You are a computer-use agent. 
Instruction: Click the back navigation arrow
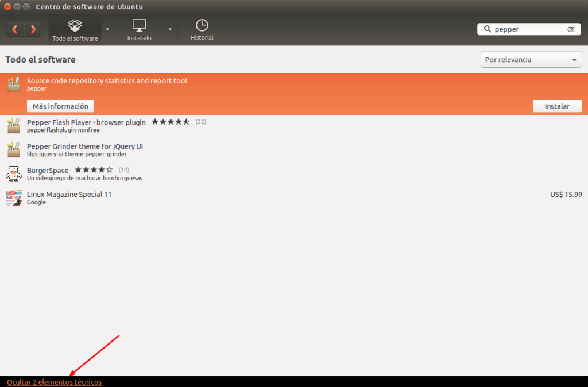pos(15,29)
